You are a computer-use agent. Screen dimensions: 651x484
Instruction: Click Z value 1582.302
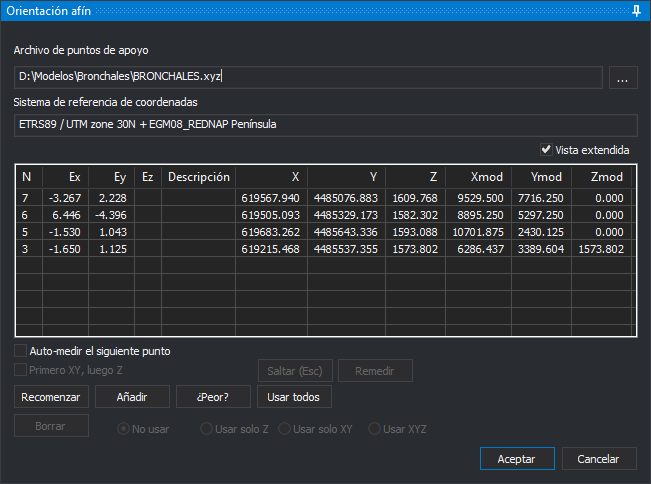point(415,215)
